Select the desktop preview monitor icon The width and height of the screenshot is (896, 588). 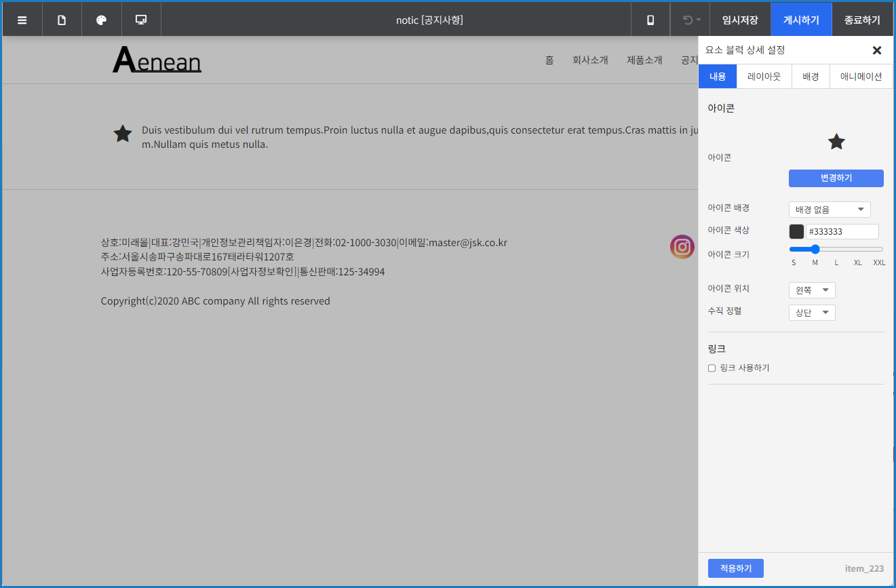[x=140, y=19]
